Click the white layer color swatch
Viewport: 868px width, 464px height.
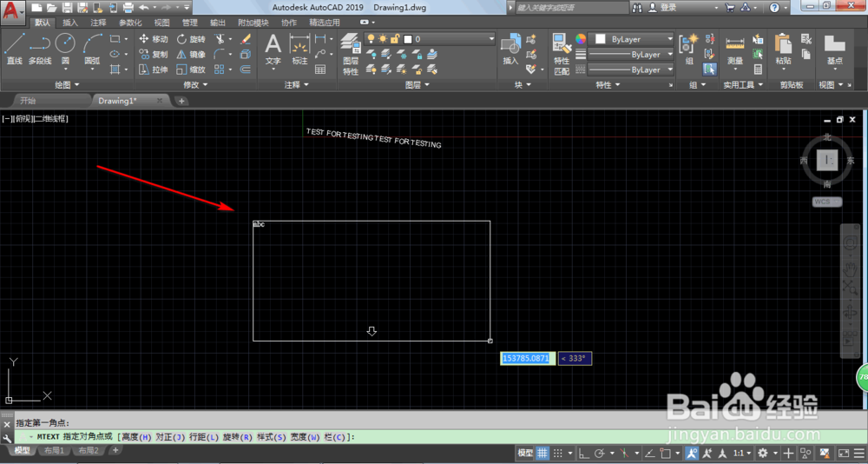point(408,39)
